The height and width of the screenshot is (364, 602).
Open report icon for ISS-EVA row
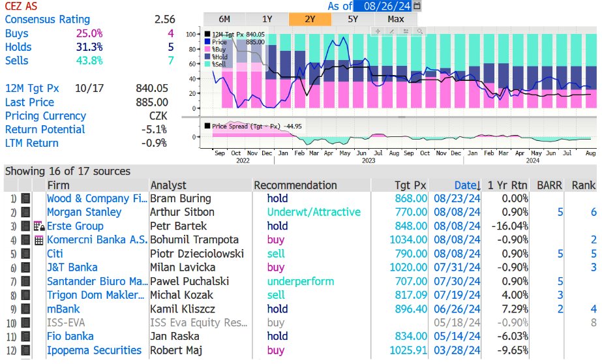click(25, 323)
